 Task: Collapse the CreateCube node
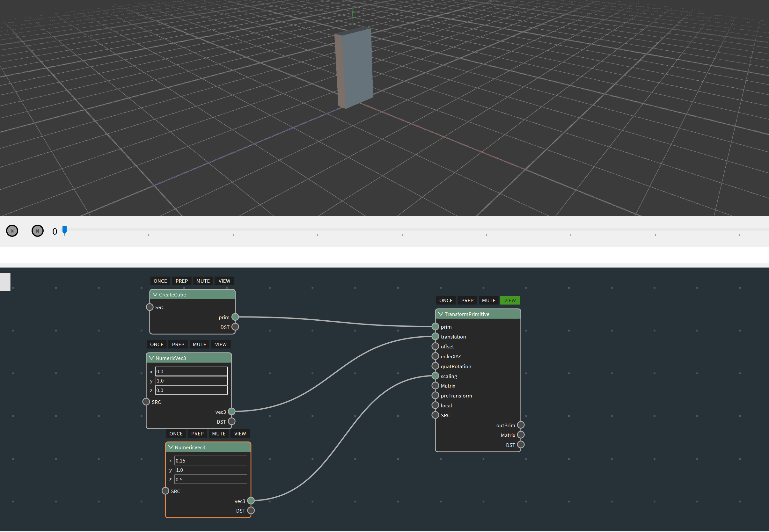point(155,295)
